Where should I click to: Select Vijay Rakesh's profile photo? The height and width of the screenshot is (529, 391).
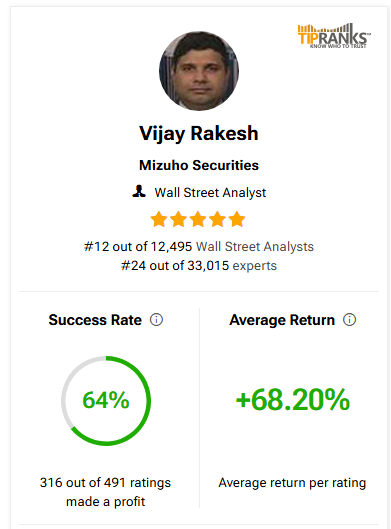pyautogui.click(x=199, y=71)
